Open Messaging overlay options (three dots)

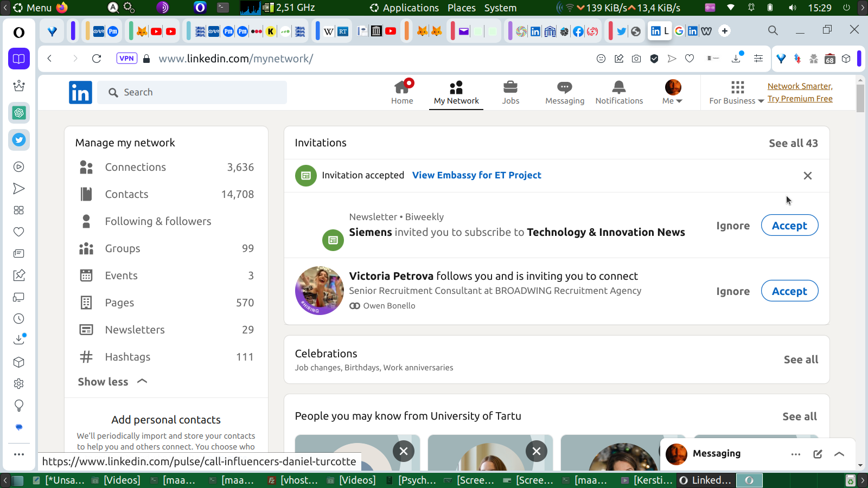pyautogui.click(x=796, y=454)
